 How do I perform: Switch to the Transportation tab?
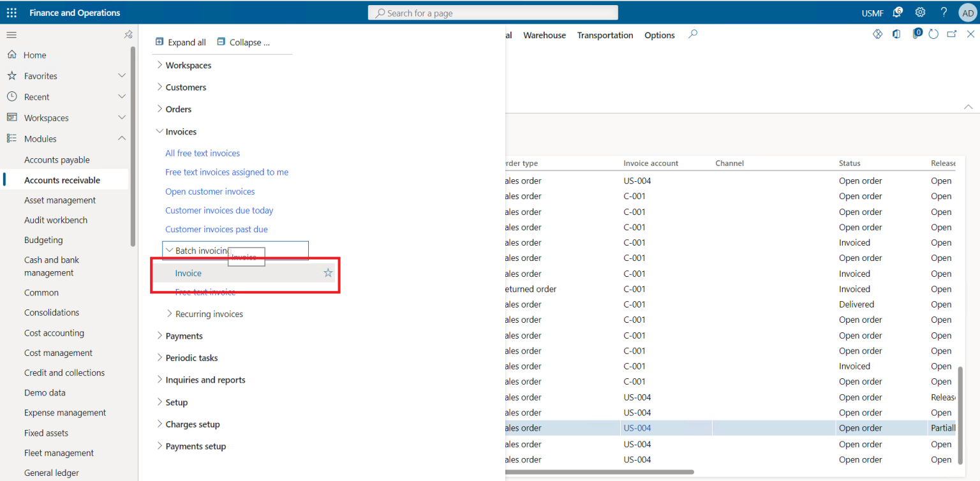(605, 35)
